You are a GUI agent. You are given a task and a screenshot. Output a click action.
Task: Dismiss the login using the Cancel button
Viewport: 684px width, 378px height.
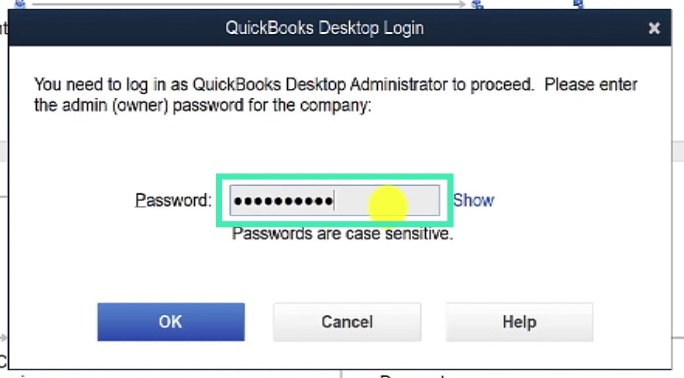pyautogui.click(x=347, y=322)
